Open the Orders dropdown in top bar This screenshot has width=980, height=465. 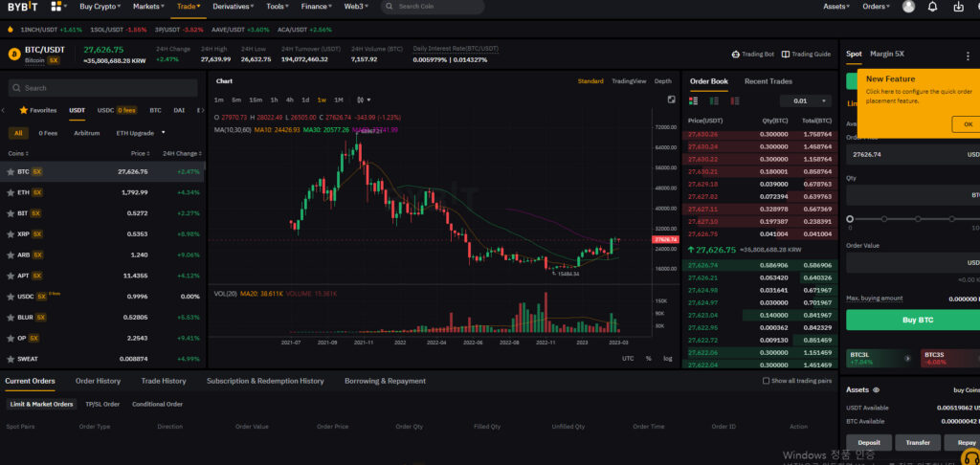click(877, 7)
